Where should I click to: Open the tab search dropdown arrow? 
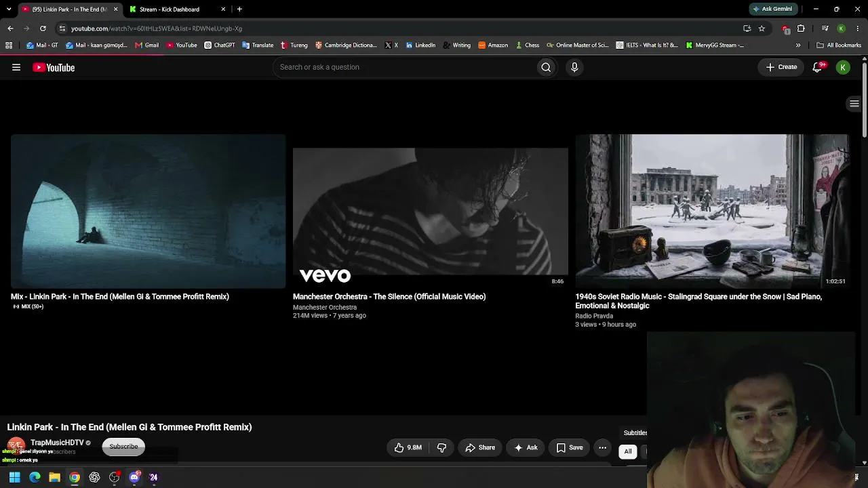coord(9,9)
